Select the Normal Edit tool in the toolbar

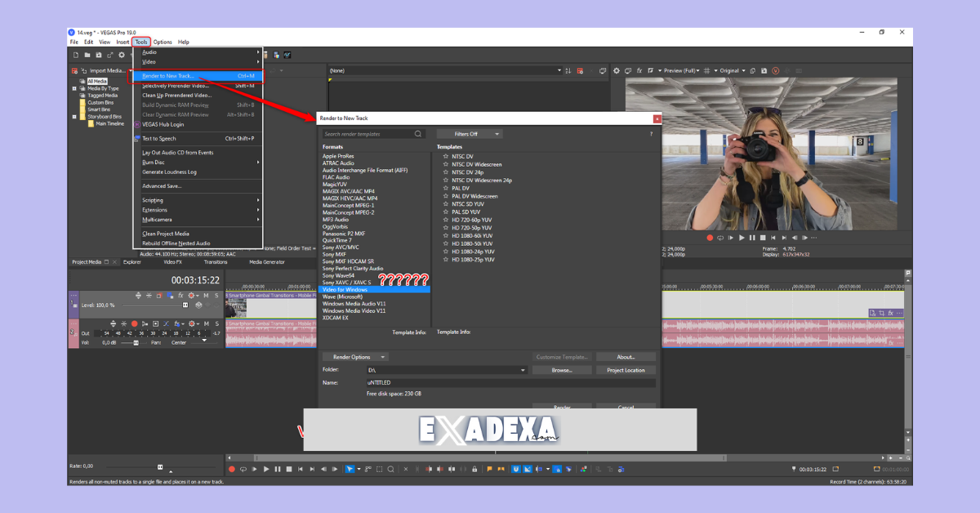coord(349,469)
